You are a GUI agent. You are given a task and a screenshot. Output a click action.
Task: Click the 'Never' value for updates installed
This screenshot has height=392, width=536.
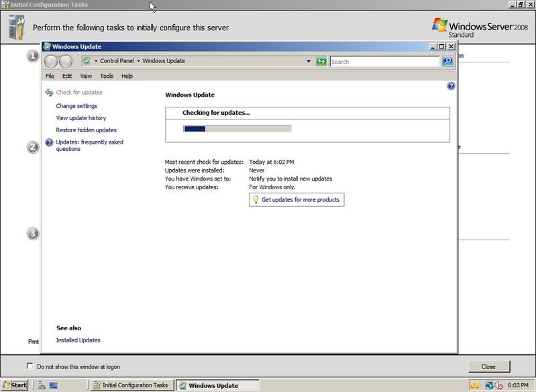257,170
